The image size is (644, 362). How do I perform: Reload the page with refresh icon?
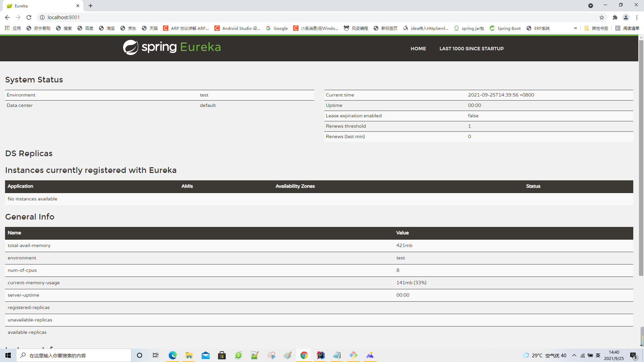29,17
